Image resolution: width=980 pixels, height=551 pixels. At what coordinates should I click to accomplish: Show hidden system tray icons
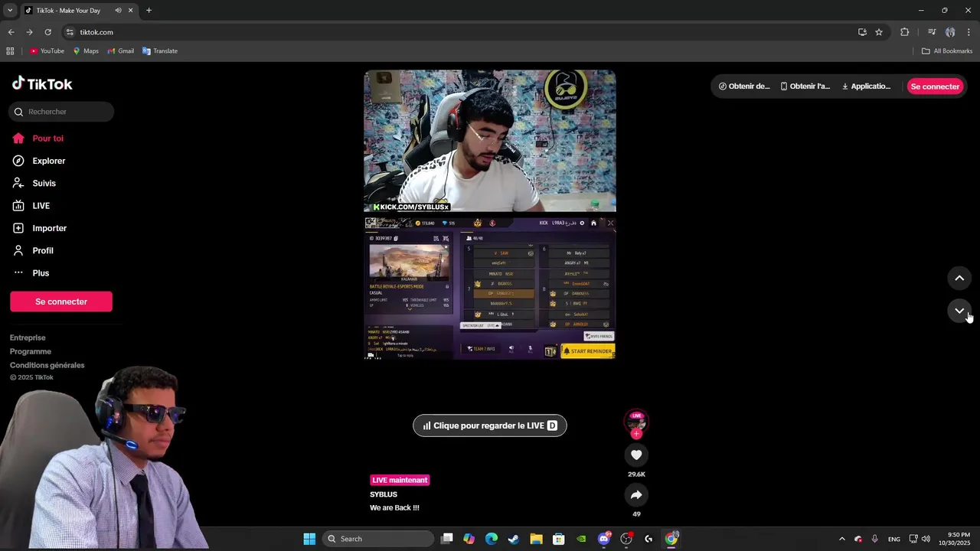coord(841,539)
